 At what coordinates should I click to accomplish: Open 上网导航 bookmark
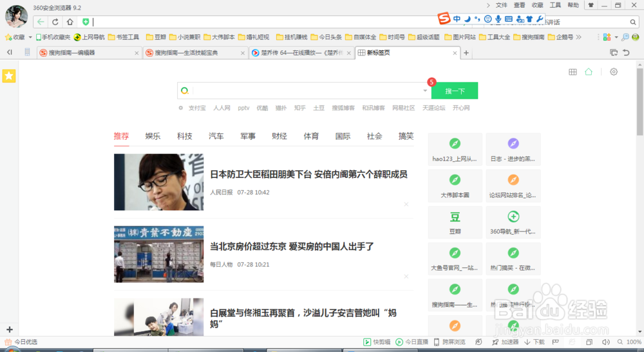pos(89,37)
